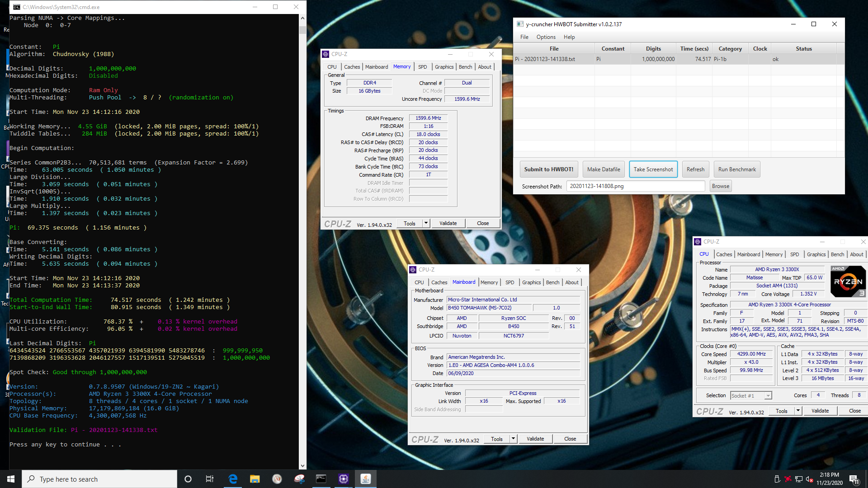Open File menu in HWBOT Submitter
Screen dimensions: 868x488
tap(524, 37)
